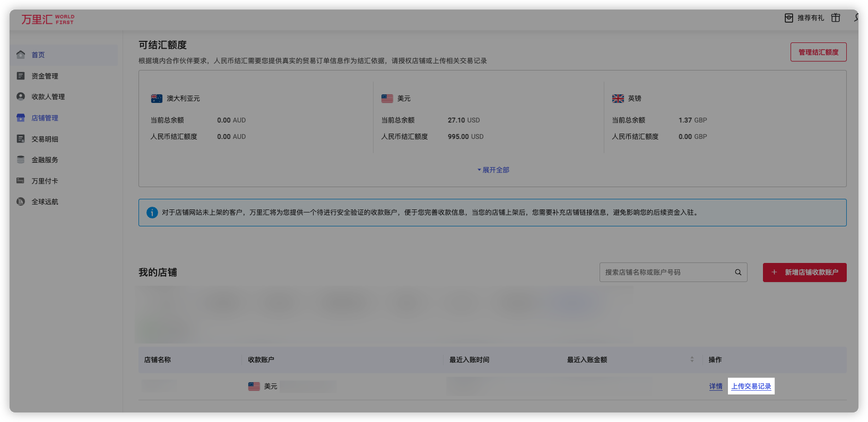Click the US flag next to 美元 in quota panel
The image size is (868, 422).
coord(387,99)
